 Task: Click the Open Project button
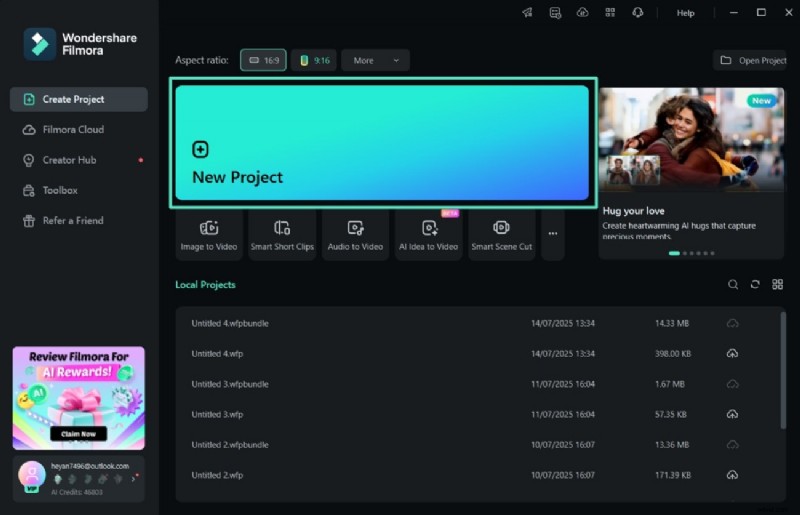point(754,61)
